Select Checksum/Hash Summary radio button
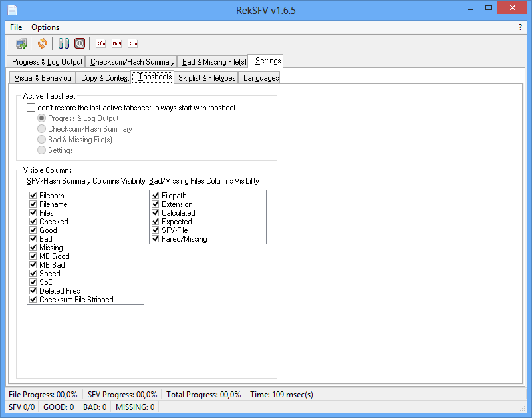 point(41,128)
